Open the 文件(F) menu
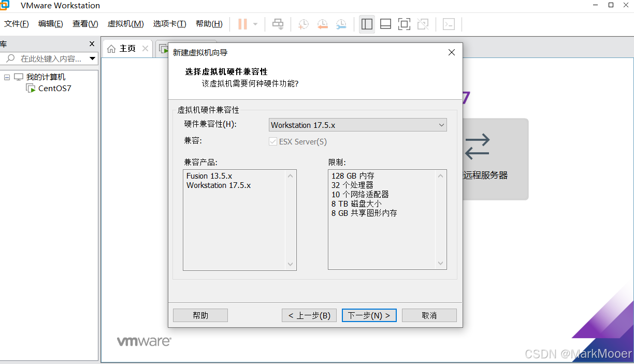The height and width of the screenshot is (364, 634). [17, 24]
